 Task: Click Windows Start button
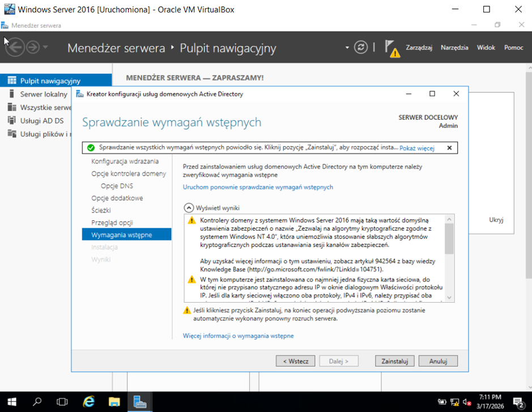click(x=11, y=402)
